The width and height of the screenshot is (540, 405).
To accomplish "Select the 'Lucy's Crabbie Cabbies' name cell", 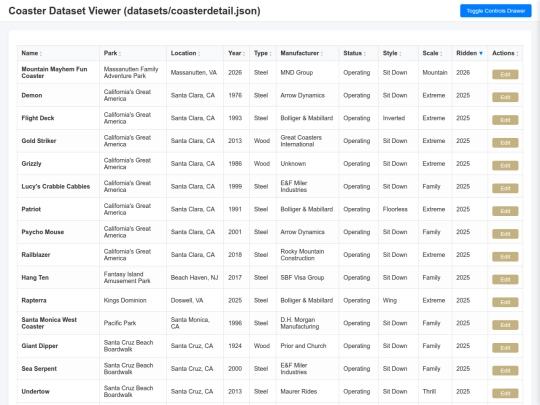I will coord(58,186).
